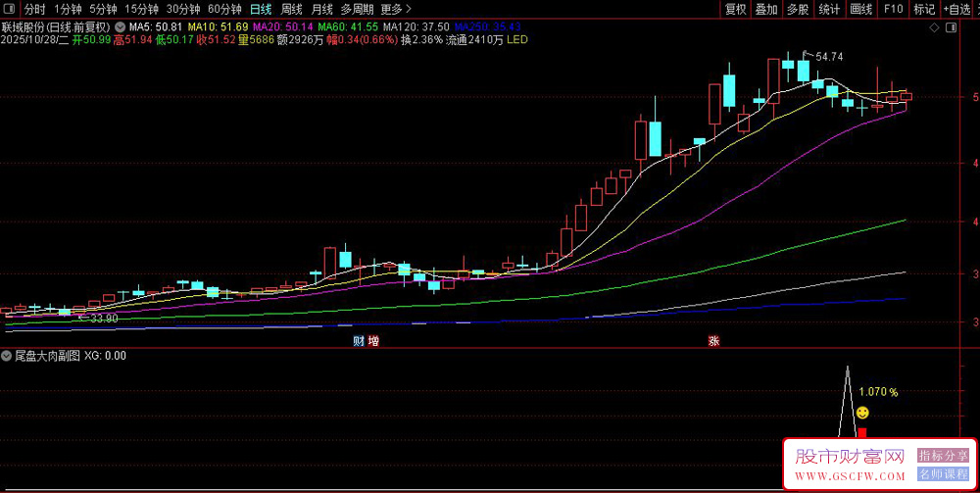Screen dimensions: 980x493
Task: Click the MA120: 37.50 label
Action: point(416,27)
